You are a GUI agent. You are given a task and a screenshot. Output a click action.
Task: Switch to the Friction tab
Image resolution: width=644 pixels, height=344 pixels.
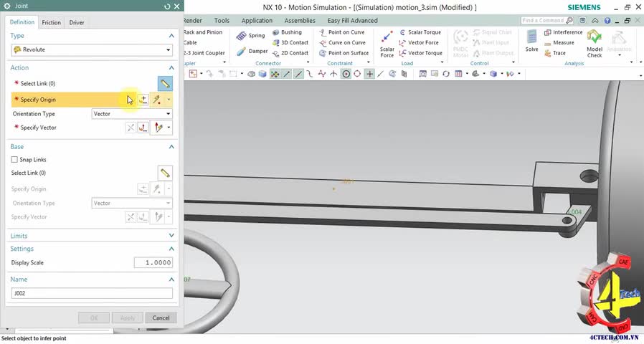click(x=52, y=23)
